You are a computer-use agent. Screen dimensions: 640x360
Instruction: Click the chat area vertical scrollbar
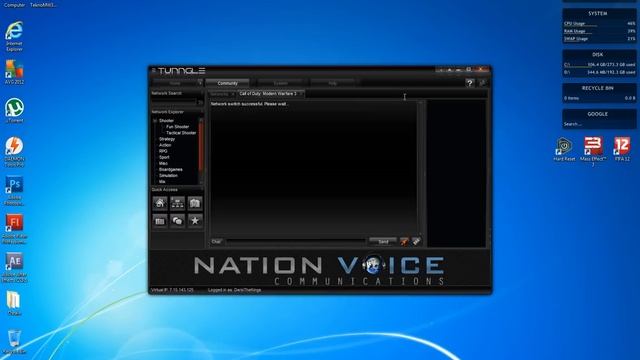coord(420,168)
